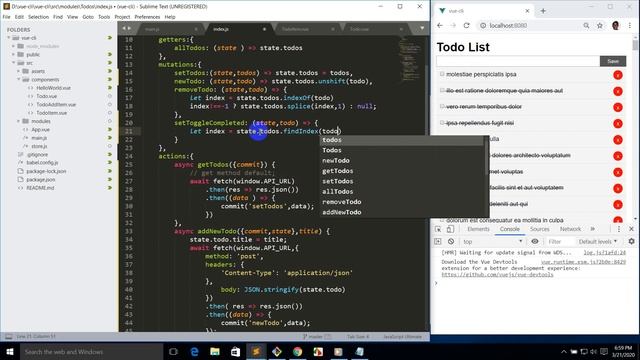Open Elements tab in devtools
The width and height of the screenshot is (640, 360).
click(x=478, y=229)
